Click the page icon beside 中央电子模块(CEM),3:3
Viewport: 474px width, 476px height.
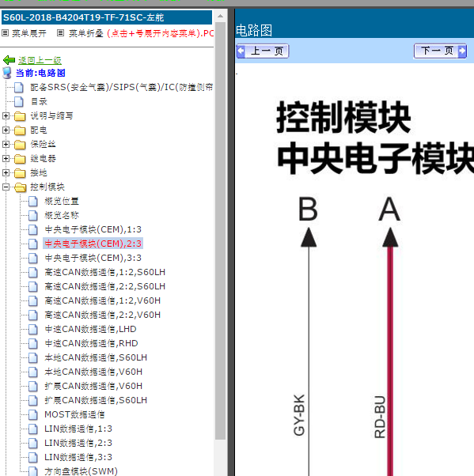coord(33,258)
